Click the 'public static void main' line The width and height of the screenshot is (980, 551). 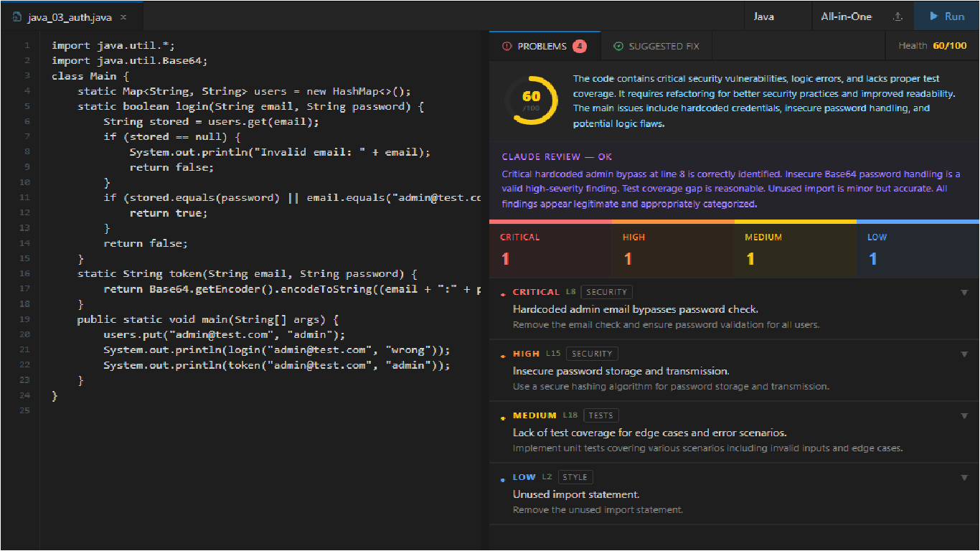208,319
